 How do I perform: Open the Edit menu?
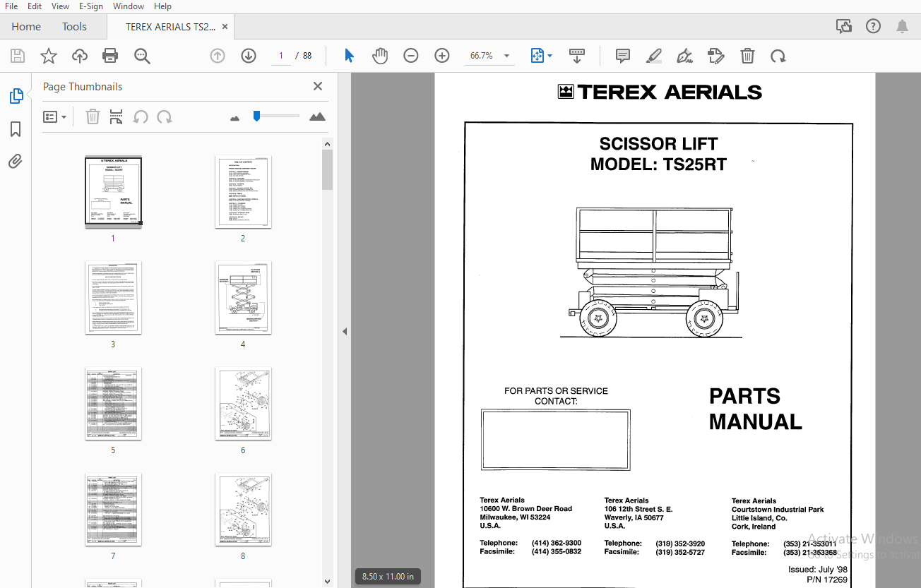click(34, 6)
